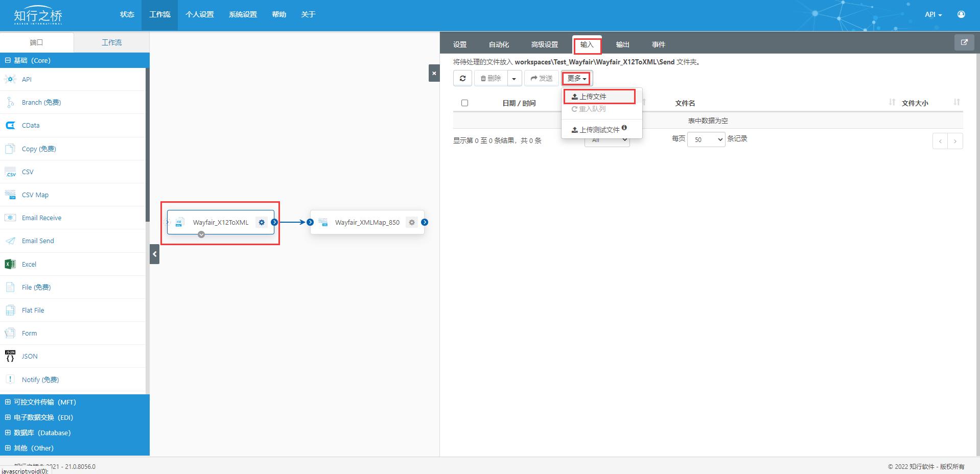Select the Excel connector
This screenshot has height=474, width=980.
tap(29, 264)
